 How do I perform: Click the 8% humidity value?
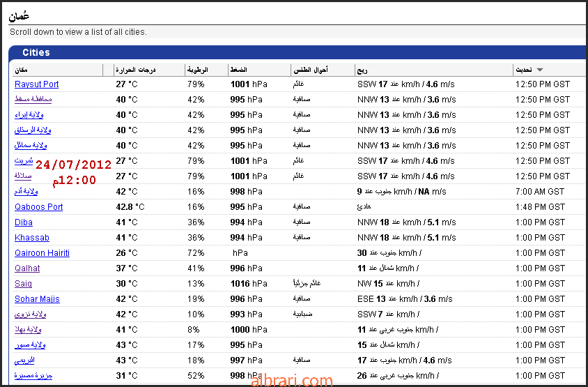[194, 330]
